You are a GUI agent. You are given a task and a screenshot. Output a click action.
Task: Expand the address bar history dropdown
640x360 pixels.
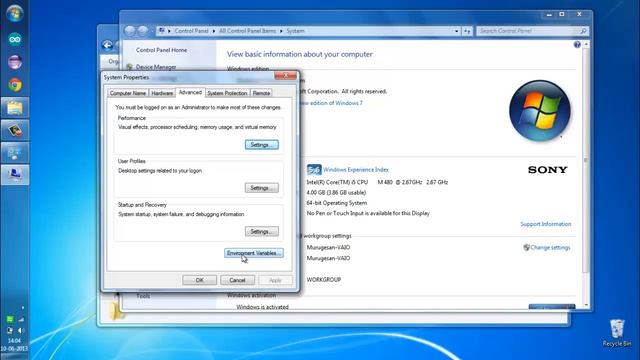[x=457, y=31]
